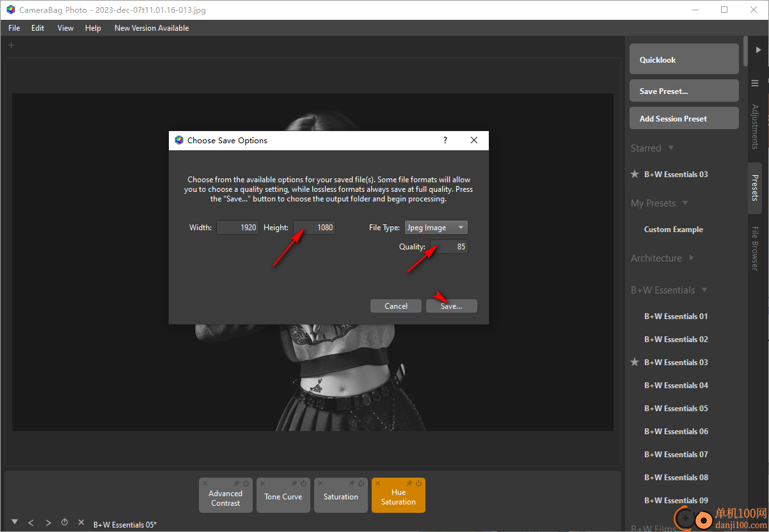Toggle power on Tone Curve tile
The image size is (769, 532).
[303, 483]
